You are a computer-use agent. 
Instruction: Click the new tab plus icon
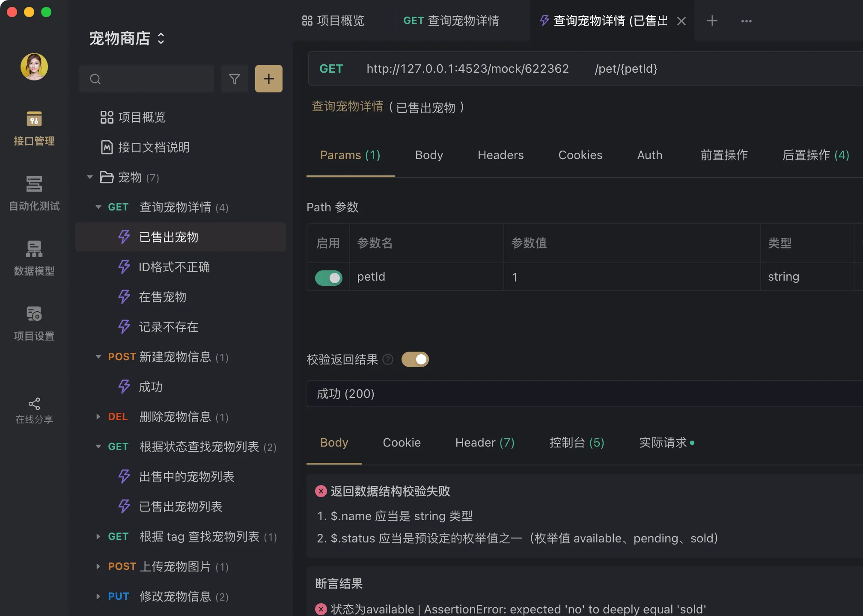(x=712, y=21)
